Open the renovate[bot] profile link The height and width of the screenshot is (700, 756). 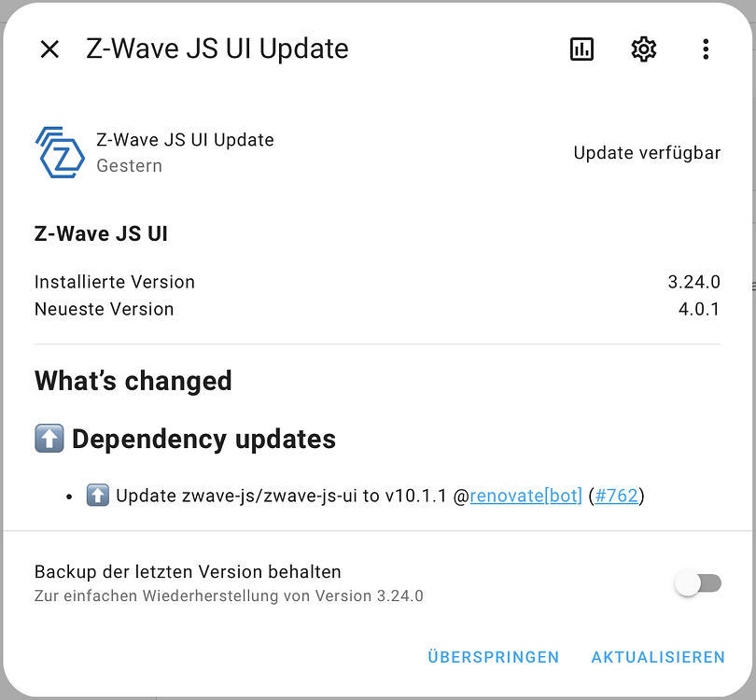[525, 496]
